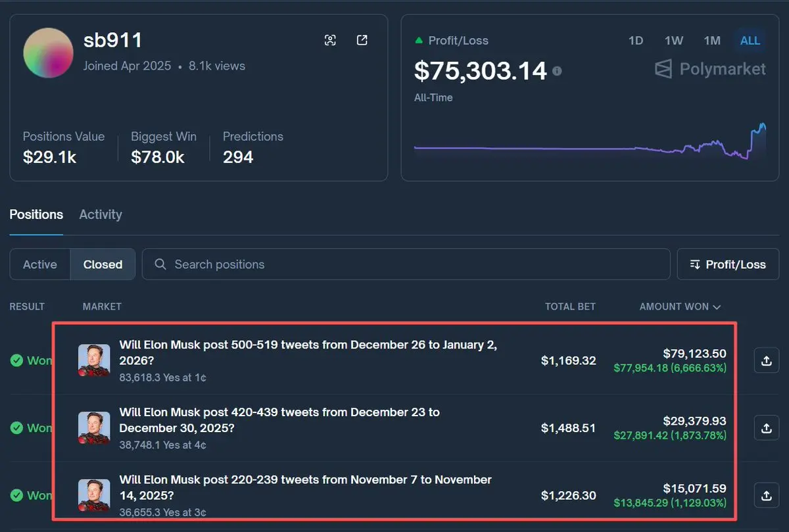Click the Total Bet column header

click(x=570, y=306)
